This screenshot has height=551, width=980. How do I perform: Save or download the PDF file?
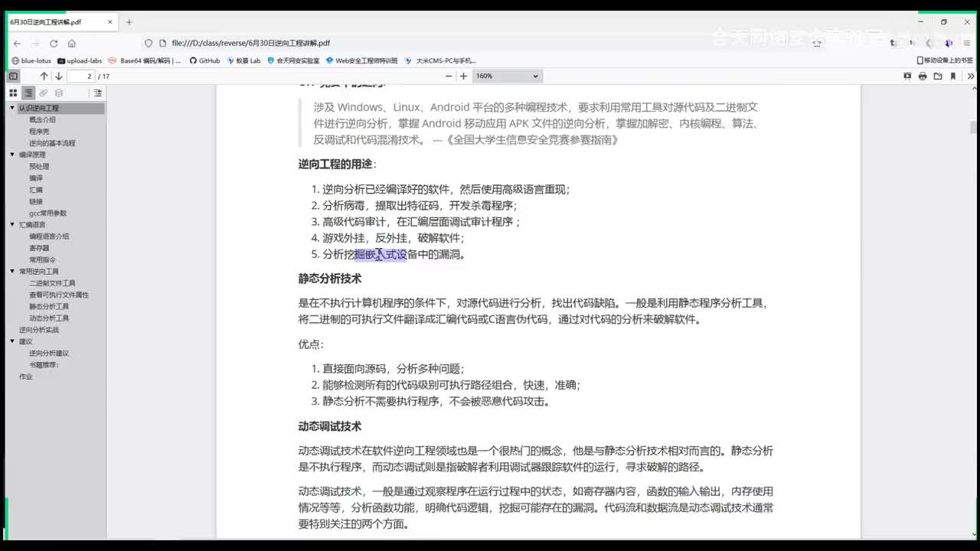pos(938,76)
